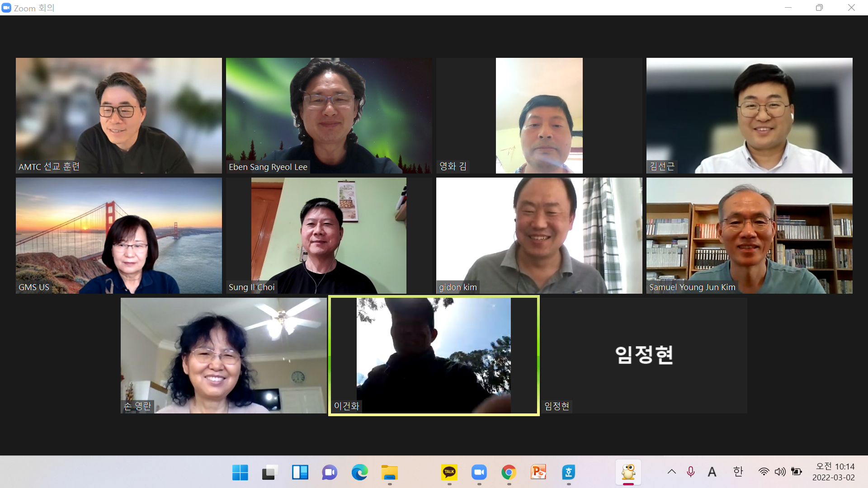Toggle the IME letter A indicator
Image resolution: width=868 pixels, height=488 pixels.
(x=712, y=472)
